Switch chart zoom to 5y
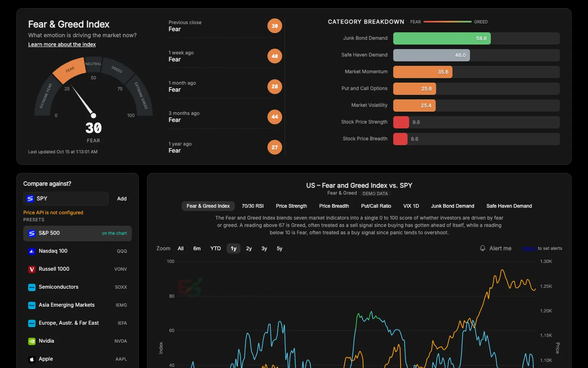 pyautogui.click(x=280, y=249)
